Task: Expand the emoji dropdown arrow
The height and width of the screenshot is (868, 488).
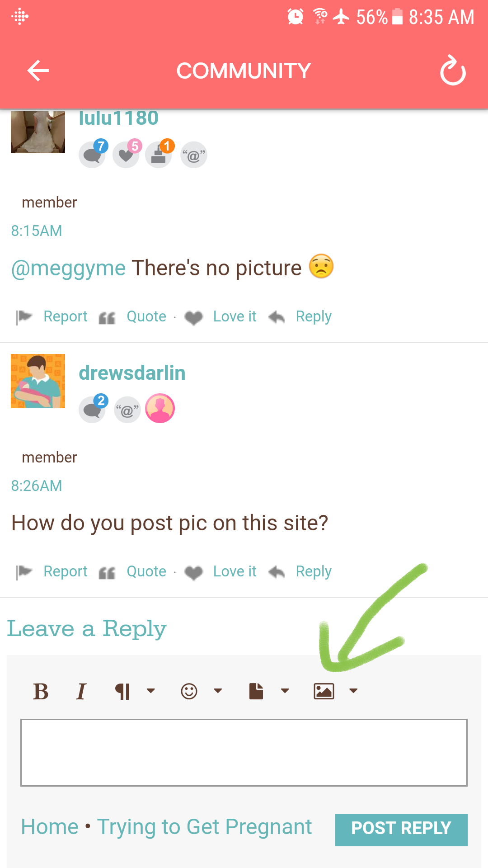Action: point(218,691)
